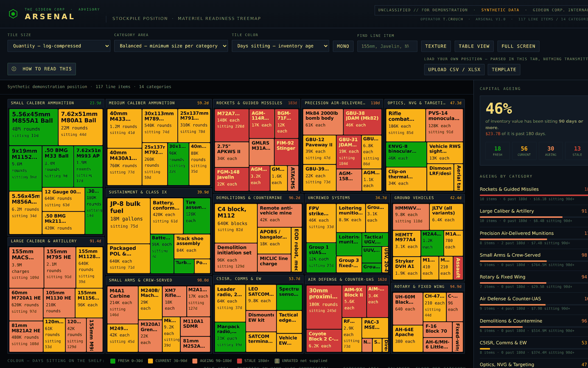Select the 30mm proximity rounds red tile
Image resolution: width=588 pixels, height=368 pixels.
pyautogui.click(x=323, y=307)
